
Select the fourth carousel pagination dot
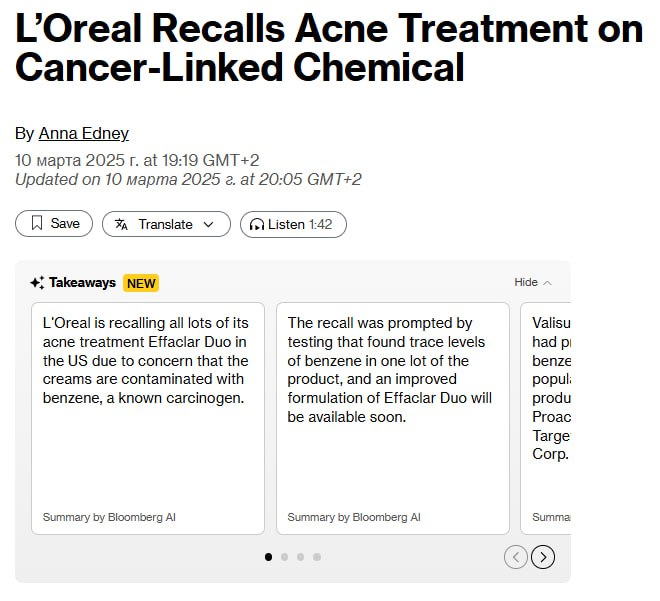(x=317, y=557)
